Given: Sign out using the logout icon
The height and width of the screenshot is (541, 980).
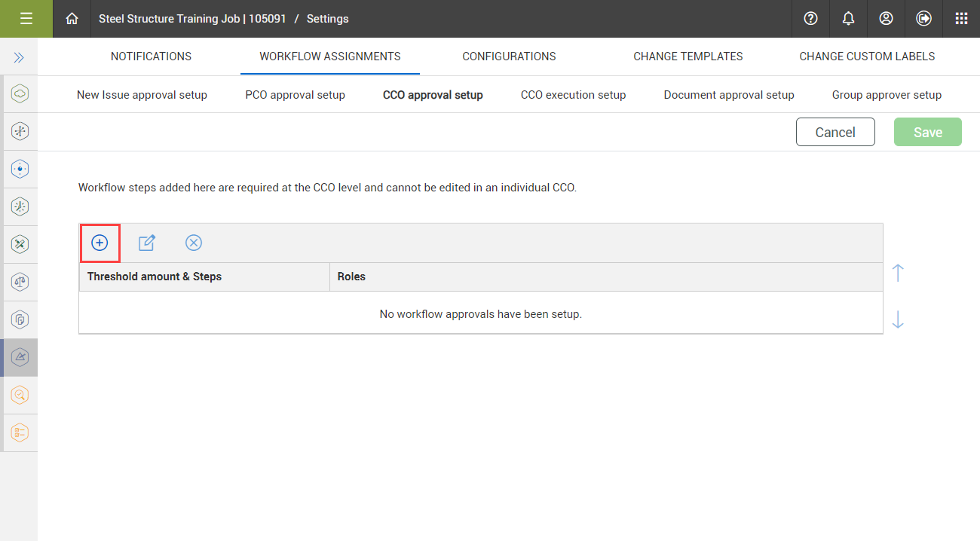Looking at the screenshot, I should click(x=923, y=18).
